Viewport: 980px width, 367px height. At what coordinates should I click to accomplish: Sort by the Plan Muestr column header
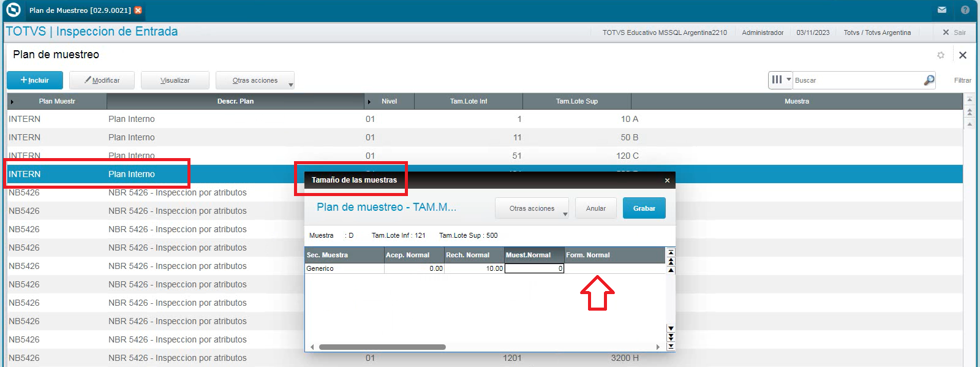click(x=57, y=101)
